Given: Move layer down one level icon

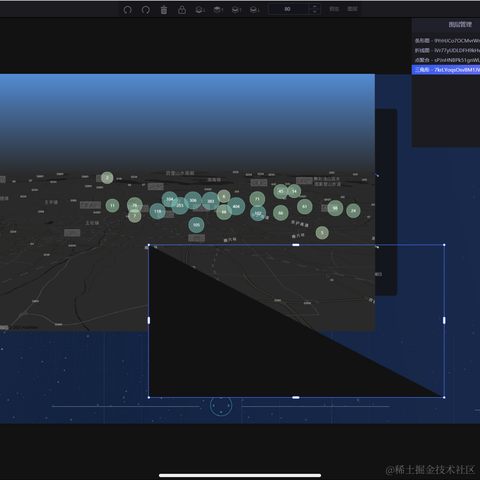Looking at the screenshot, I should click(255, 10).
